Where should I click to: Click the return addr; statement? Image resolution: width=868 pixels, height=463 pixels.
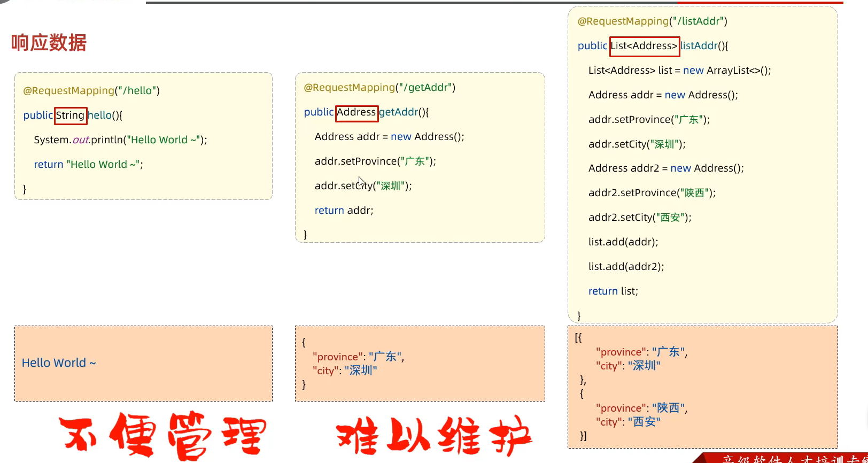pos(344,211)
